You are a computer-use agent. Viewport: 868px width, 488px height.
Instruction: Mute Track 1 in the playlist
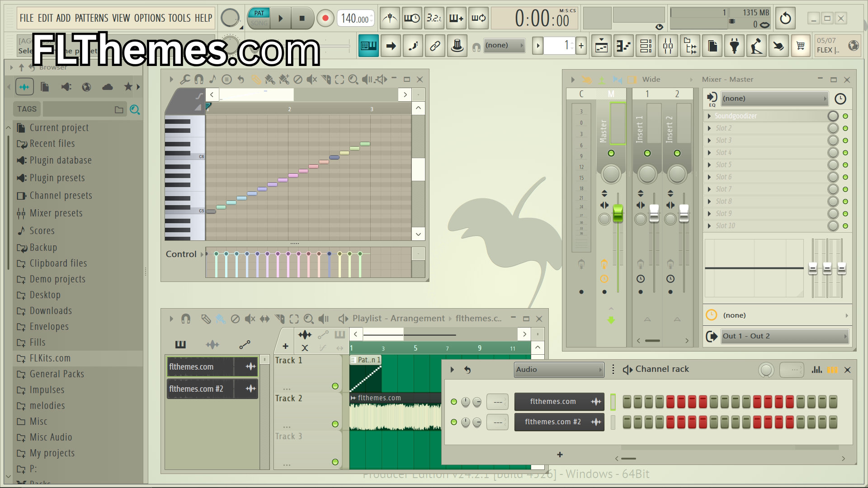[x=335, y=386]
